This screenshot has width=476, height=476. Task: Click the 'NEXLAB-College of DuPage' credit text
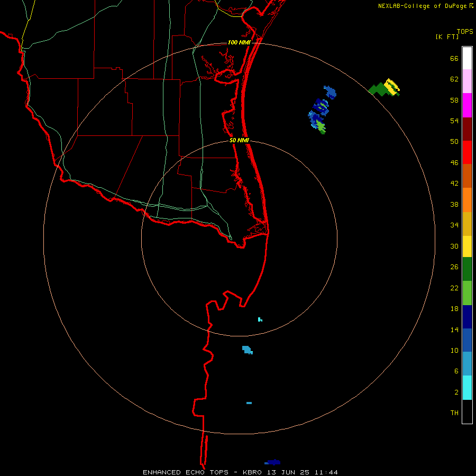click(x=422, y=6)
